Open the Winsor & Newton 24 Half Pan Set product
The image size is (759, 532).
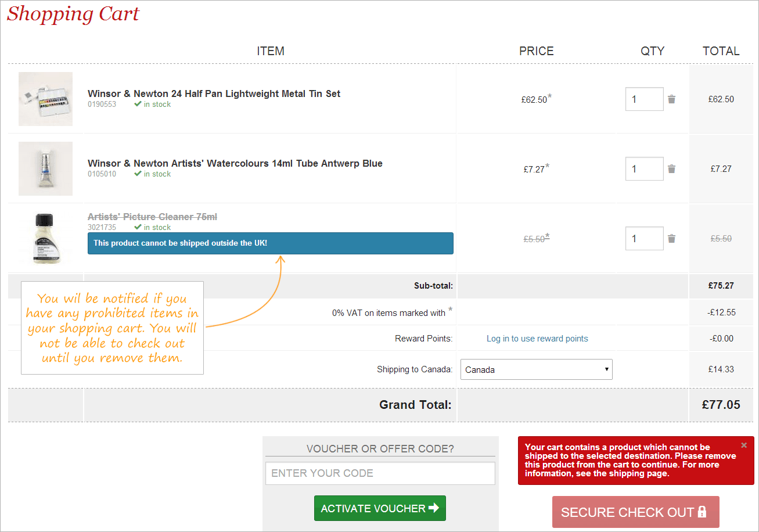pyautogui.click(x=214, y=94)
